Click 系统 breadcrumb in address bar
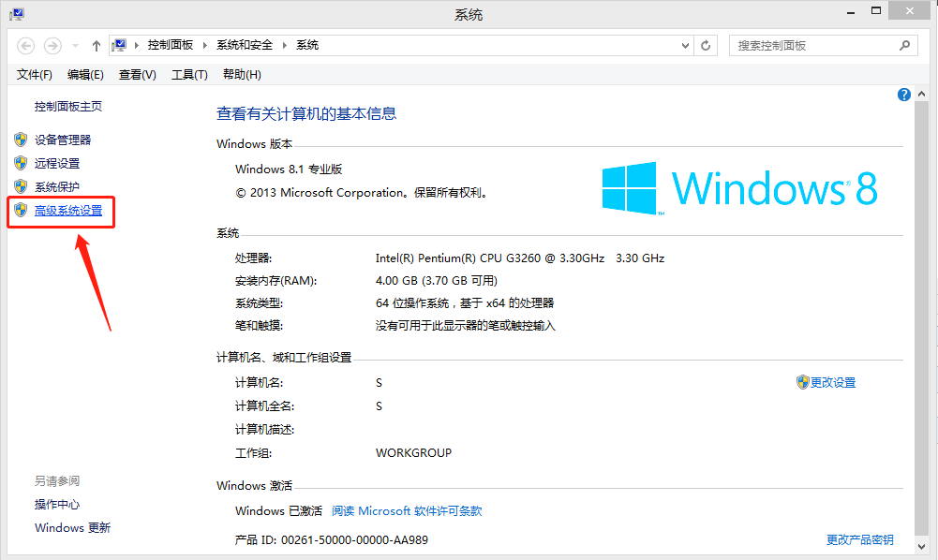The width and height of the screenshot is (938, 560). [x=306, y=46]
